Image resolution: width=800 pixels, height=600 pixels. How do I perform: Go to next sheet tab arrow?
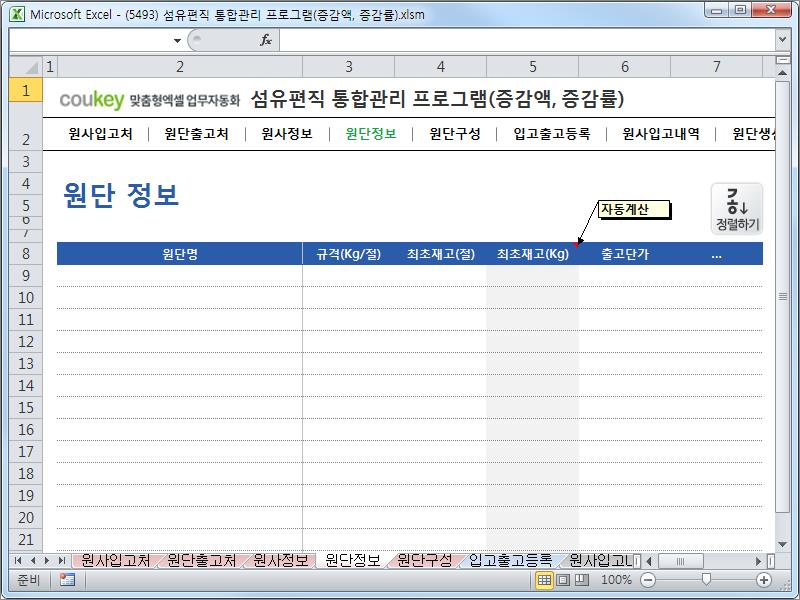pos(47,561)
